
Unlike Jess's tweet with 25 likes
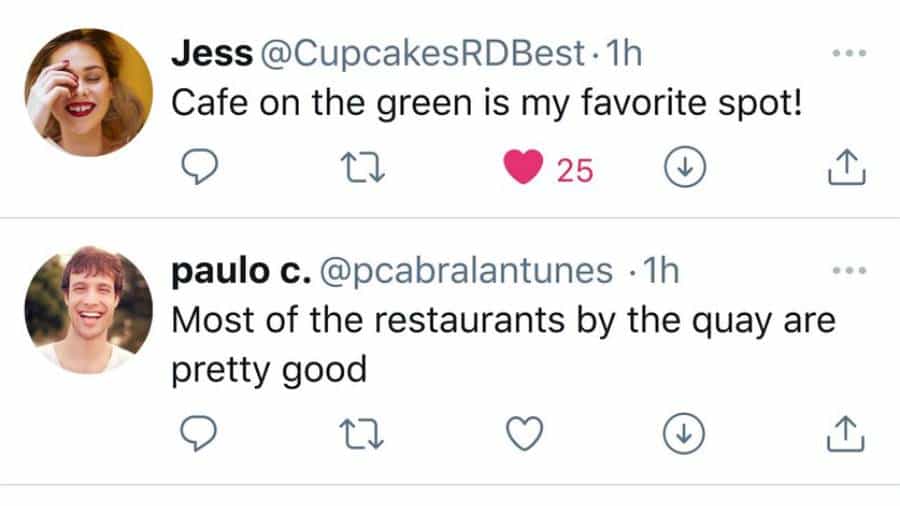tap(522, 170)
